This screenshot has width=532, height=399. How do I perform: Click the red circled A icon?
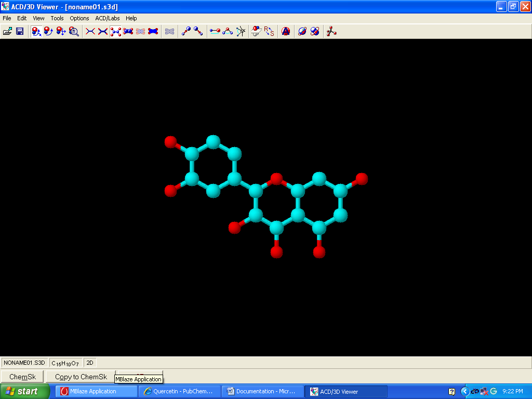pyautogui.click(x=285, y=31)
